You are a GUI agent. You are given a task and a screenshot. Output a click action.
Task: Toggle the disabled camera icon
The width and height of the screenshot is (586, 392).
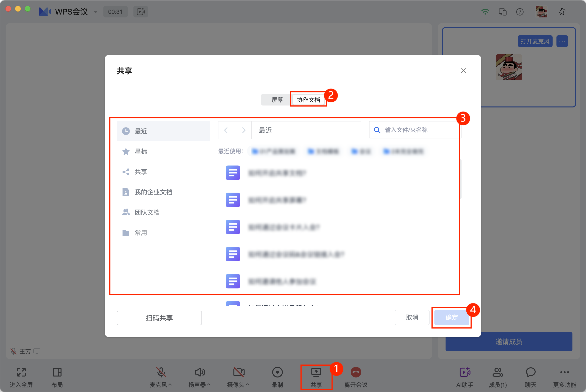click(x=239, y=372)
